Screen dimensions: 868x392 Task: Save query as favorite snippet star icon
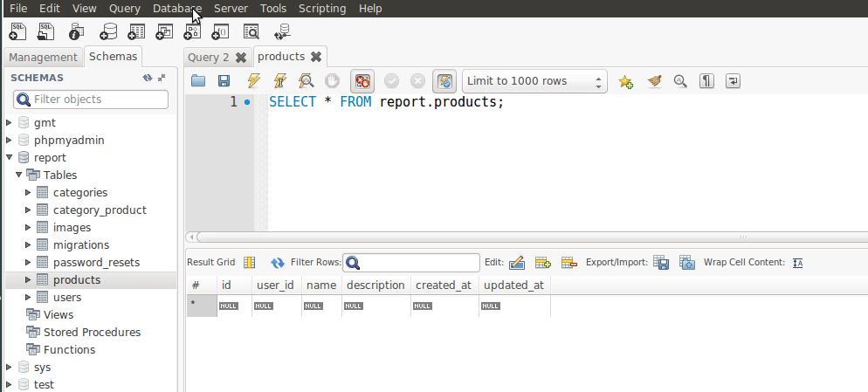tap(625, 82)
